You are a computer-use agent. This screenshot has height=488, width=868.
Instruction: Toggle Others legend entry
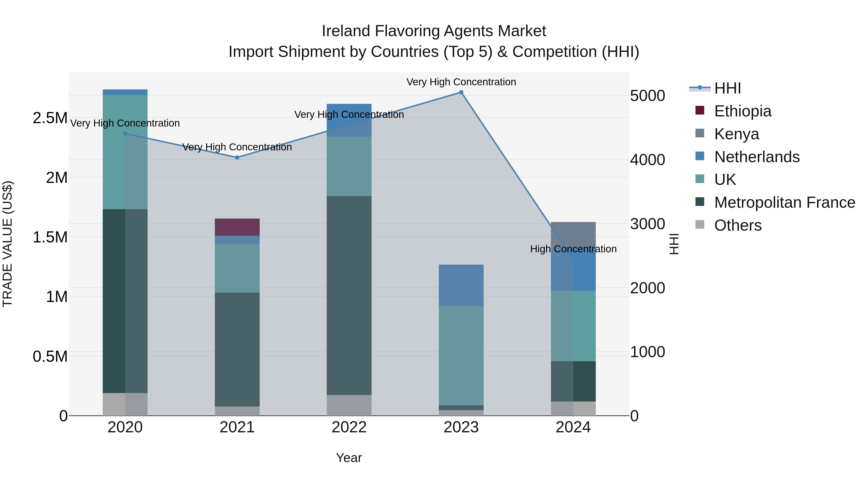(x=728, y=225)
